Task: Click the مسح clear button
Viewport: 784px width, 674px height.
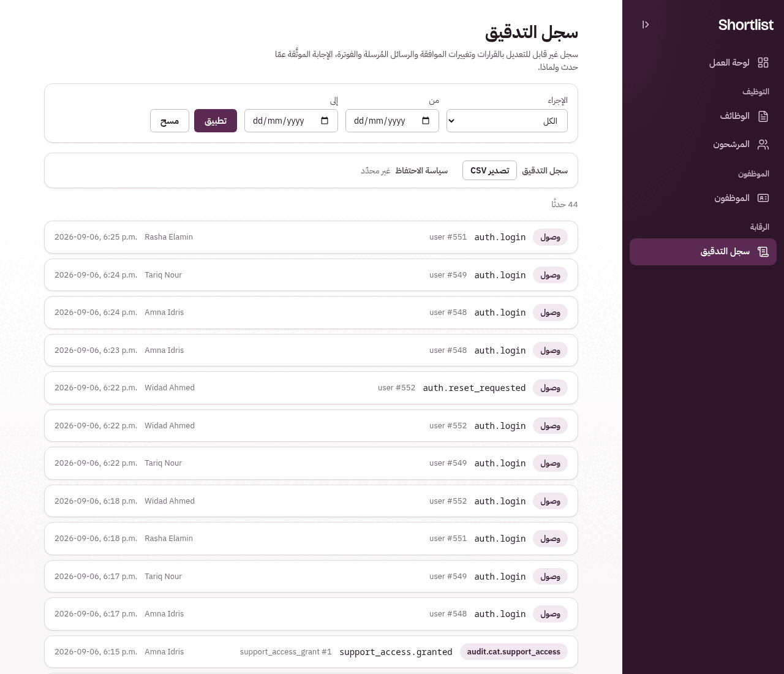Action: [170, 121]
